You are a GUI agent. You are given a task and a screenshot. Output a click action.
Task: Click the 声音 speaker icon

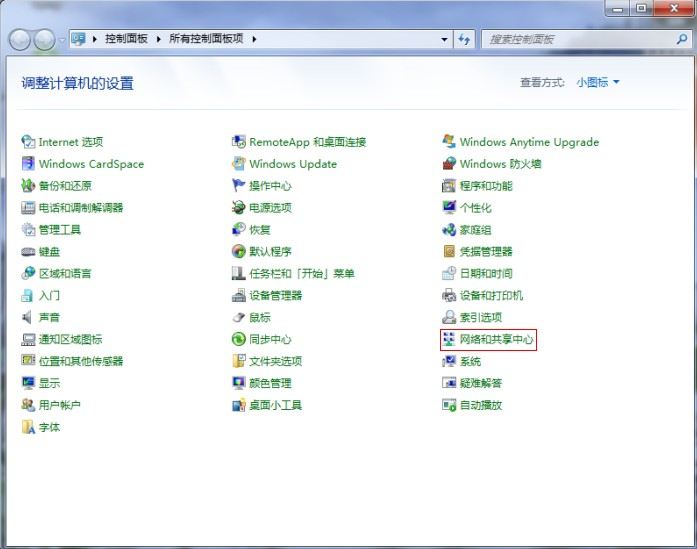(28, 317)
